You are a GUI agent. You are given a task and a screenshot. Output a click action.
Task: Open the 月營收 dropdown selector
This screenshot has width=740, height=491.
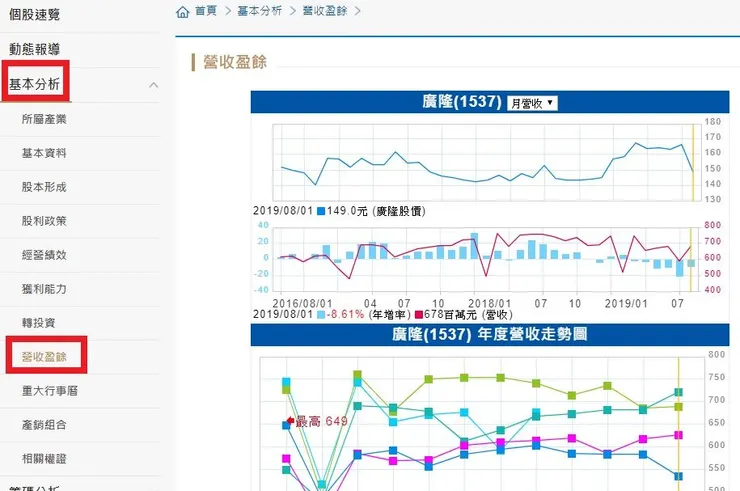(x=532, y=103)
